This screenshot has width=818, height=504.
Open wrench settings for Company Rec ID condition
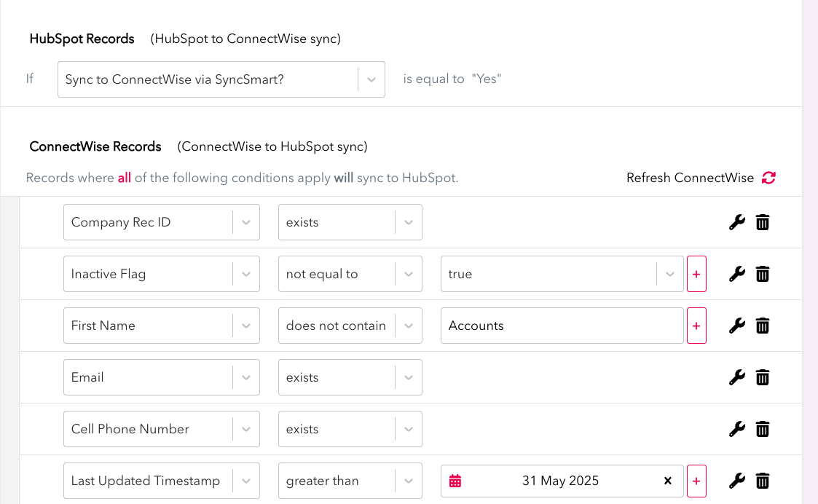click(737, 222)
